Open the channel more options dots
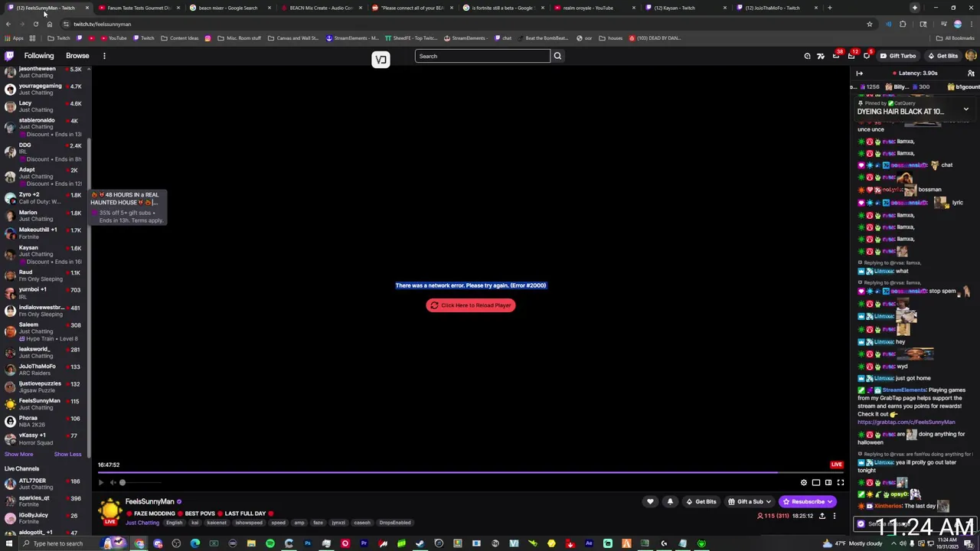Screen dimensions: 980x551 [834, 516]
